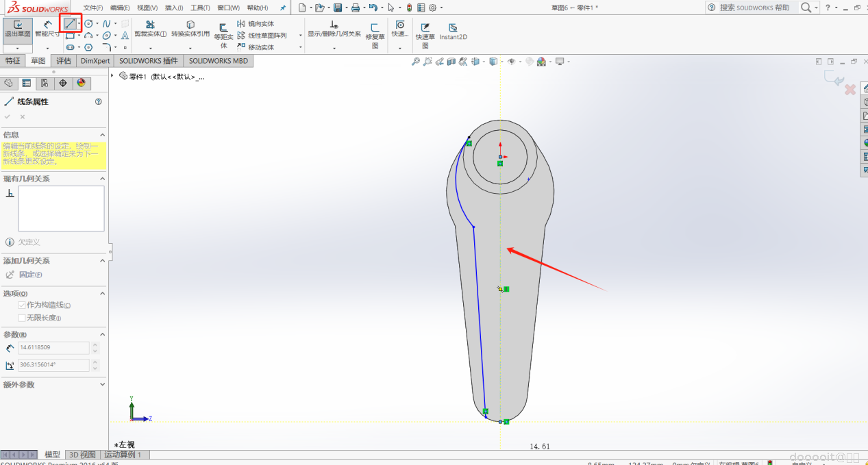
Task: Expand the 额外参数 additional parameters section
Action: pos(103,385)
